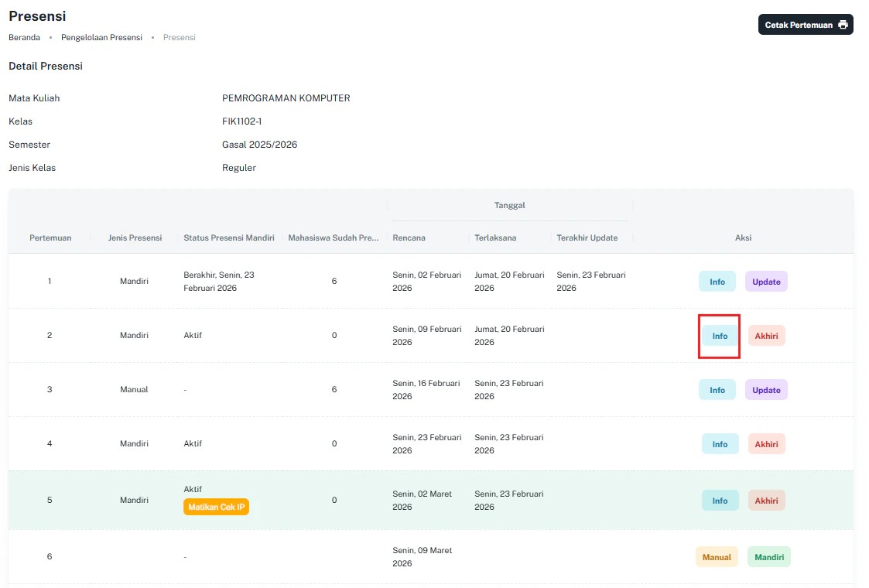Screen dimensions: 869x588
Task: Open Info for pertemuan 3
Action: (717, 390)
